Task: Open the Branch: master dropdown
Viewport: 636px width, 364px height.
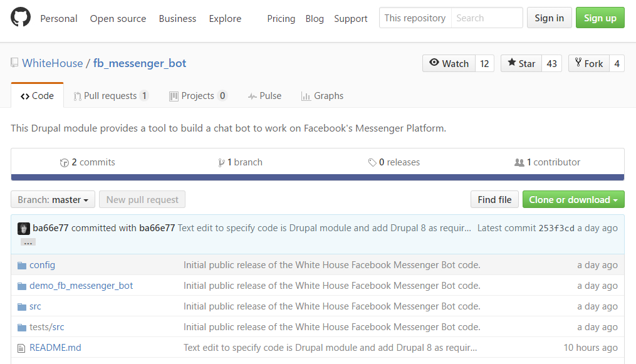Action: point(53,199)
